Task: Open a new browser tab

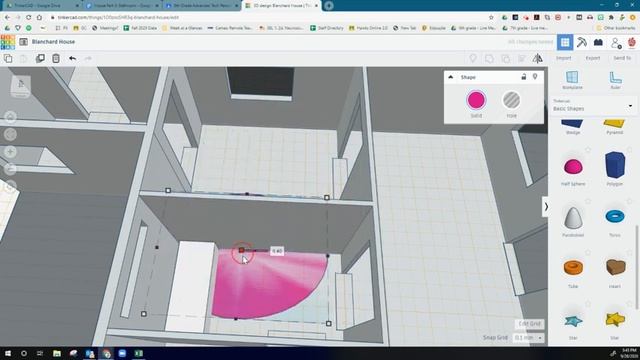Action: coord(329,6)
